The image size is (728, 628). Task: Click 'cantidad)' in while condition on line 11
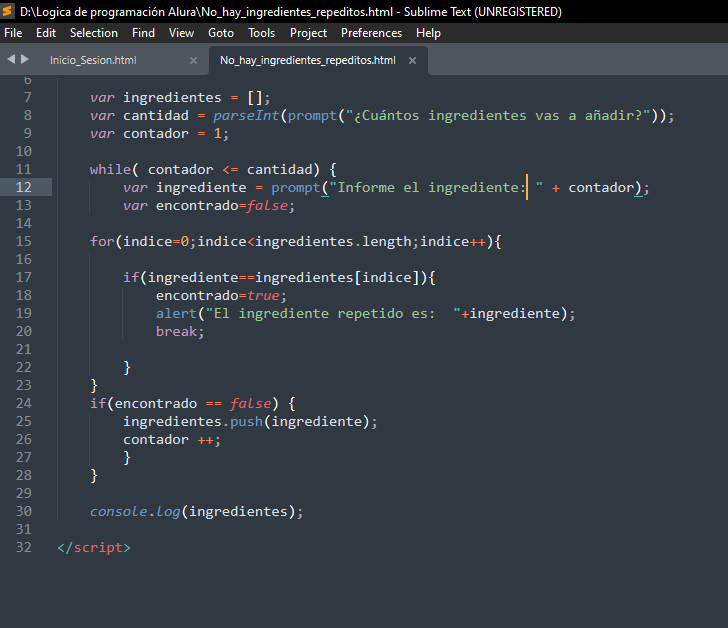[x=283, y=169]
